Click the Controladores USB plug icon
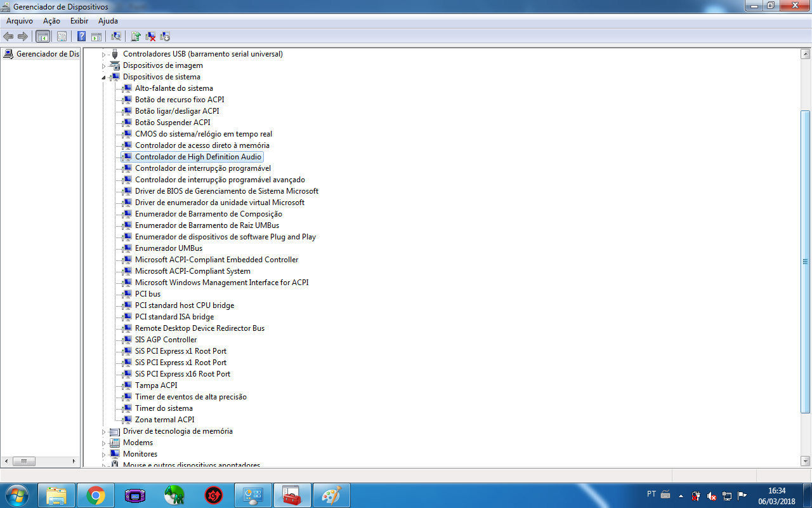 click(115, 54)
